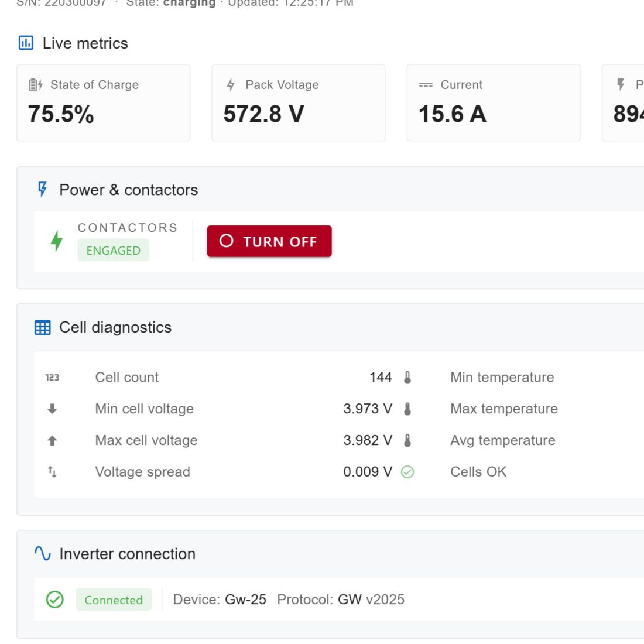Screen dimensions: 644x644
Task: Click the Max cell voltage up-arrow icon
Action: point(52,440)
